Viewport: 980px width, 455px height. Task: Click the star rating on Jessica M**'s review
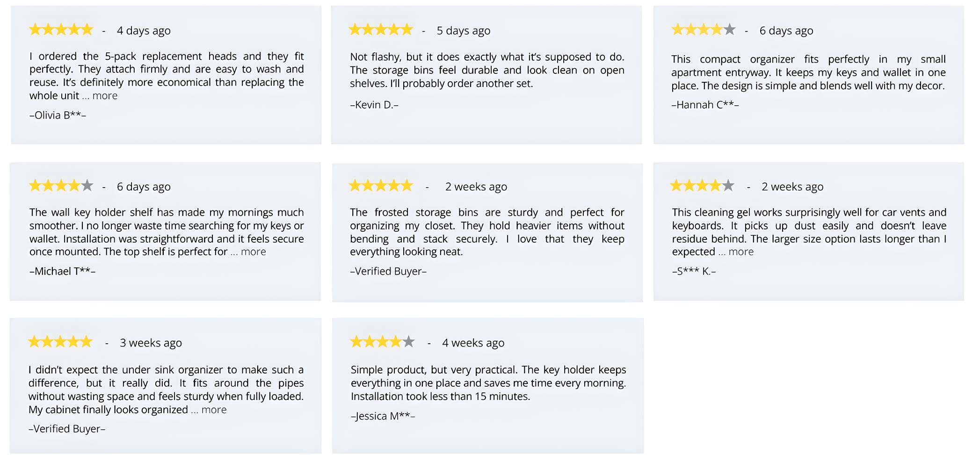[x=382, y=342]
